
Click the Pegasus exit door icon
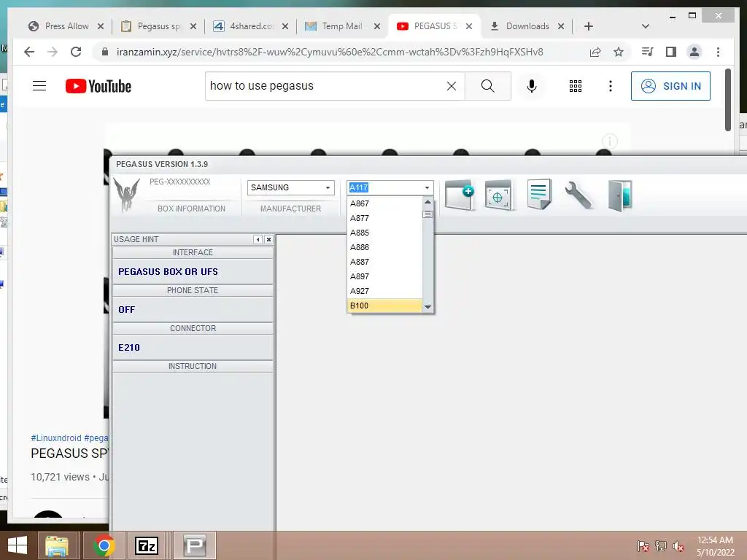point(620,195)
